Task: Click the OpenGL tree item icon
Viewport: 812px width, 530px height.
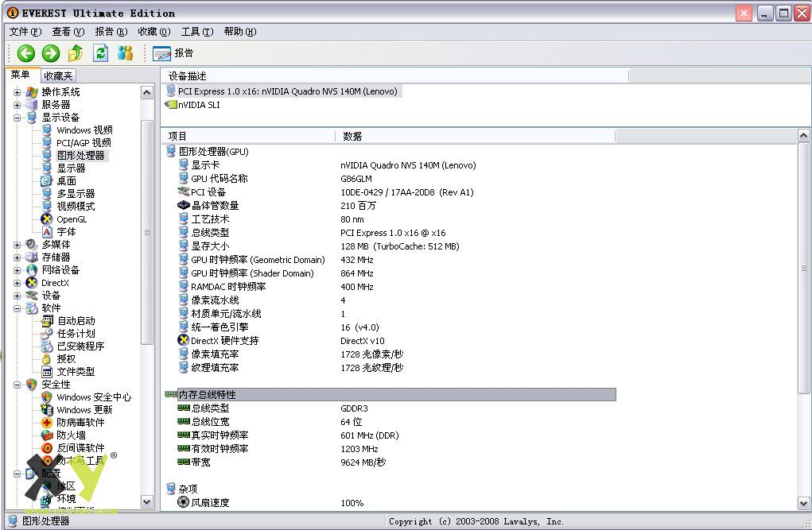Action: click(x=47, y=219)
